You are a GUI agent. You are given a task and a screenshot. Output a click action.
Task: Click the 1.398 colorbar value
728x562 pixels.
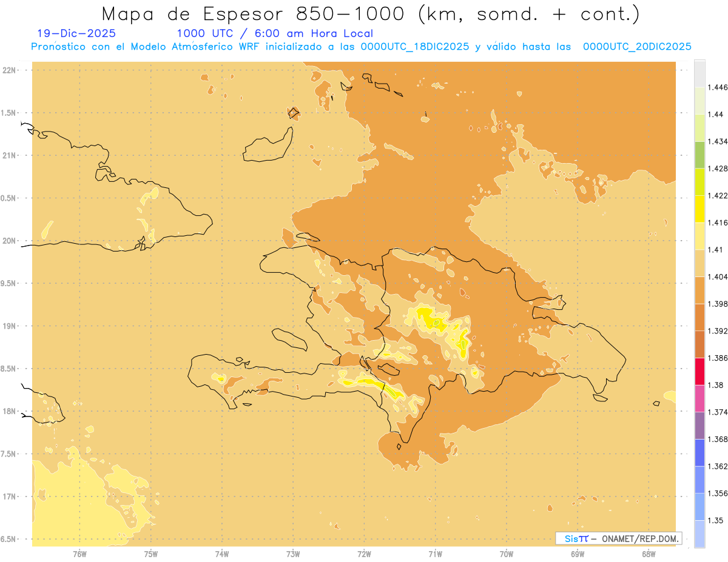pyautogui.click(x=718, y=304)
